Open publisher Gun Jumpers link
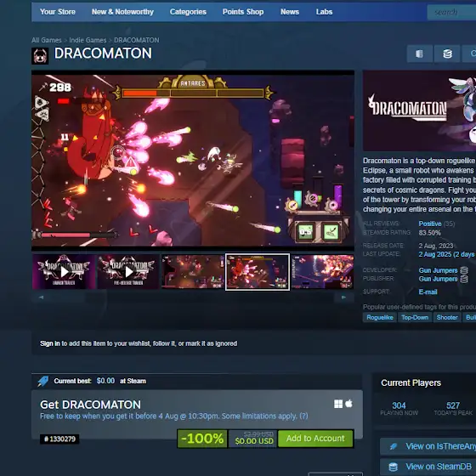476x476 pixels. (438, 279)
